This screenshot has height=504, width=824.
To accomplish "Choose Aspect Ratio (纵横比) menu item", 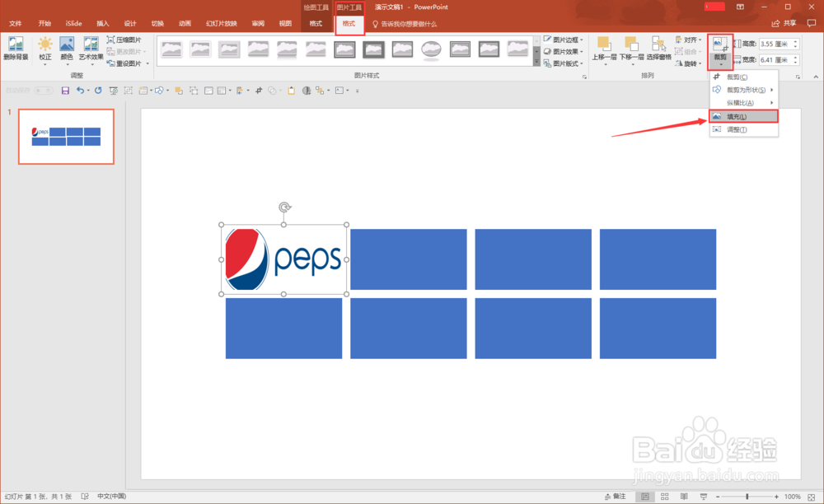I will [743, 103].
